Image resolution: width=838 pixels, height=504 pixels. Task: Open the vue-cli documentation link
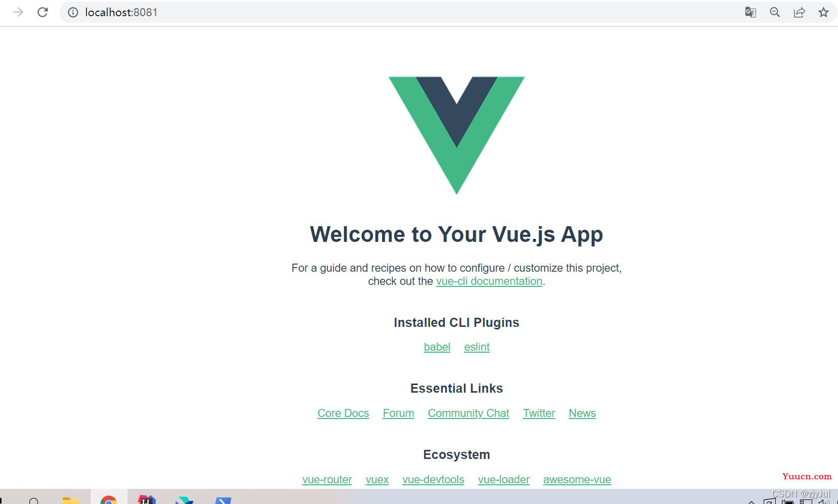coord(489,281)
